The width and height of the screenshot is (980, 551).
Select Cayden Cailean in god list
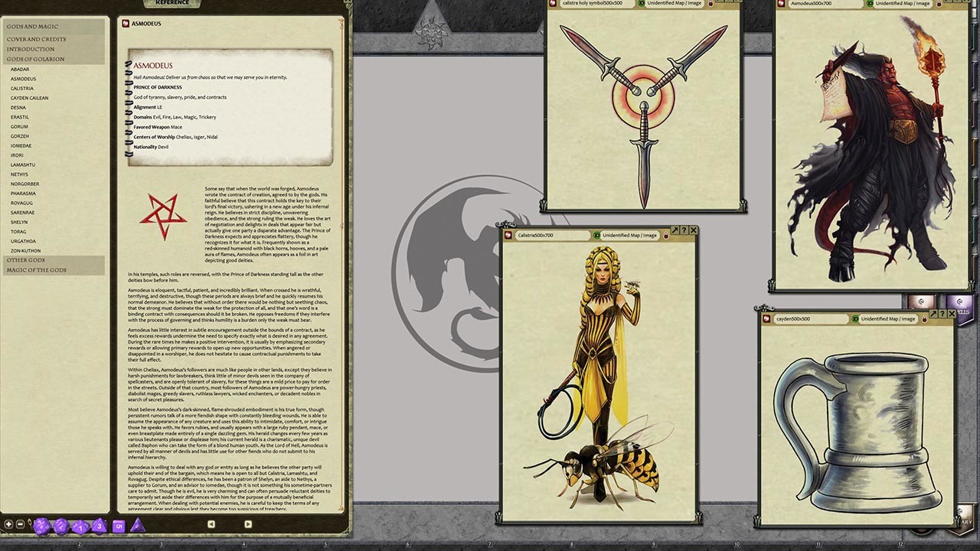pyautogui.click(x=29, y=98)
